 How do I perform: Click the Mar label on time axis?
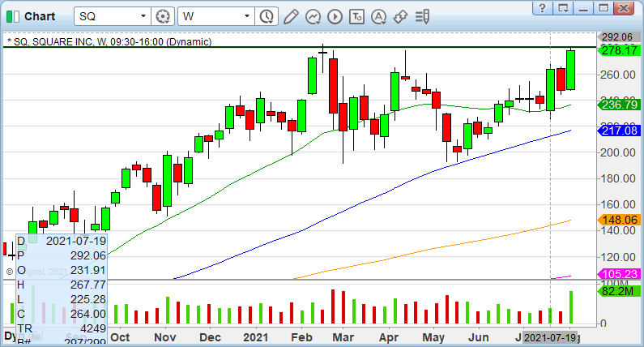pos(343,337)
